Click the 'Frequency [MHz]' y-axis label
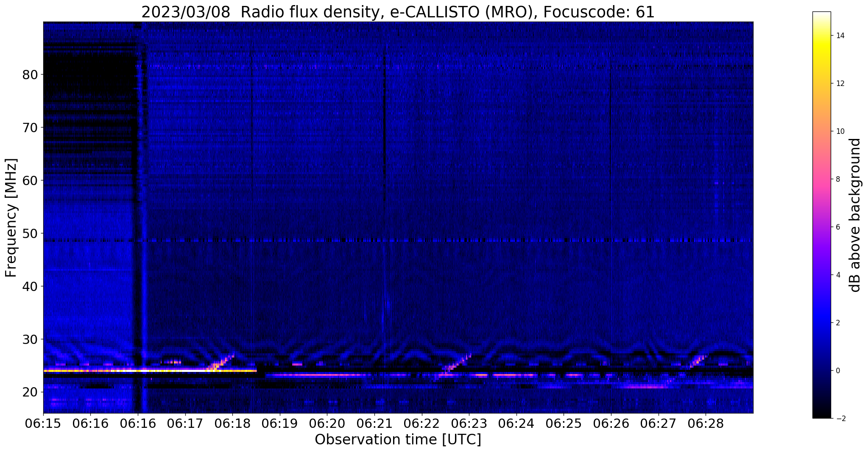This screenshot has width=868, height=452. [x=11, y=218]
